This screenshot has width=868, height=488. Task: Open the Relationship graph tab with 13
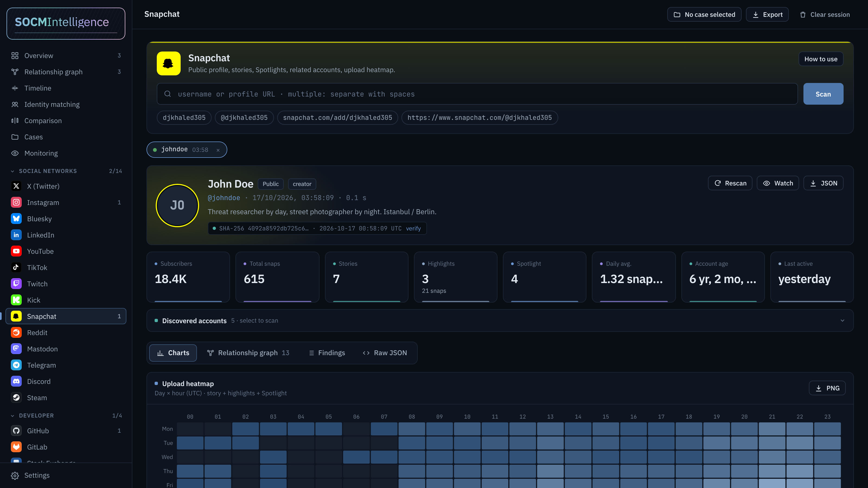248,353
